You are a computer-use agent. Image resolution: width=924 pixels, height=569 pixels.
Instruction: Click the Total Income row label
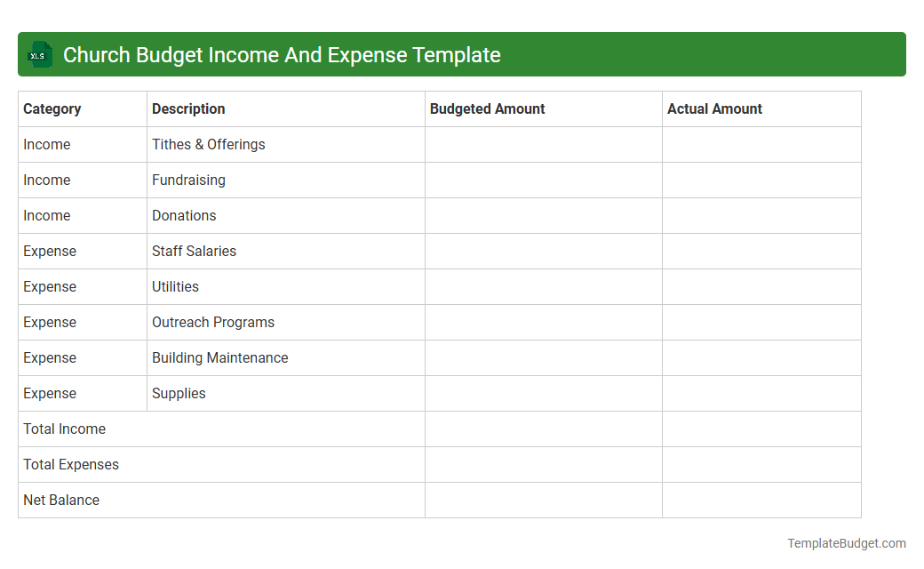(x=64, y=429)
